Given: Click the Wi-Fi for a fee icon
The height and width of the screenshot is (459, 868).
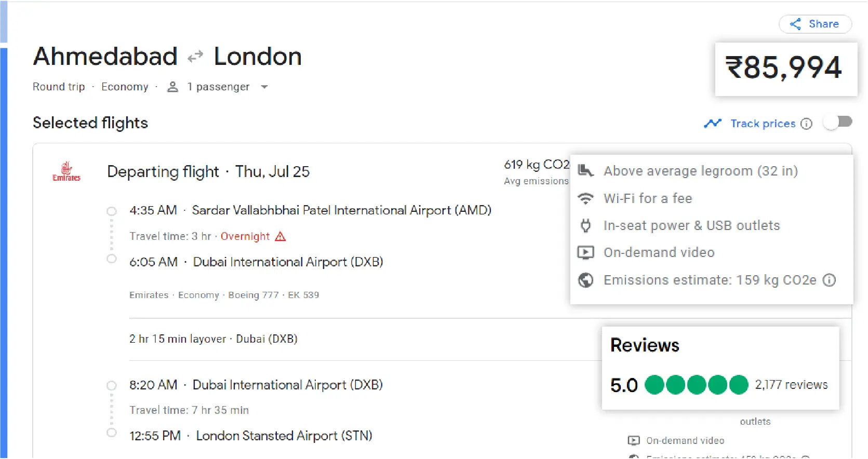Looking at the screenshot, I should click(x=586, y=198).
